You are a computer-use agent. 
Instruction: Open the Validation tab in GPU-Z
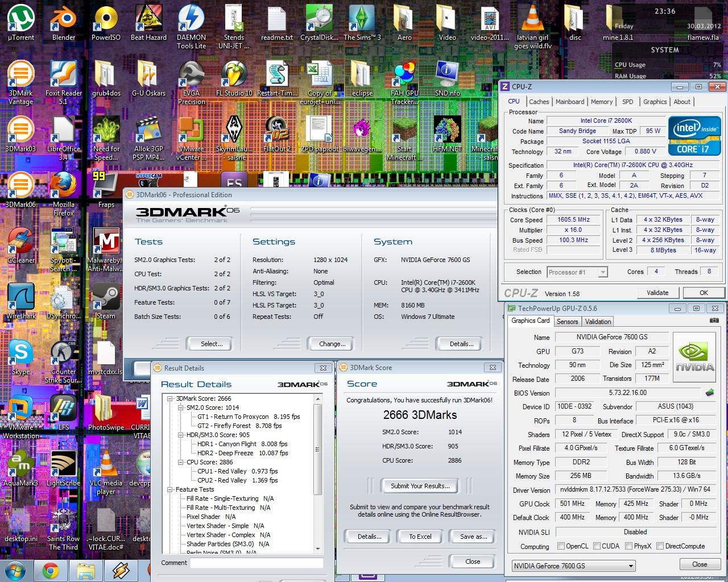(598, 321)
